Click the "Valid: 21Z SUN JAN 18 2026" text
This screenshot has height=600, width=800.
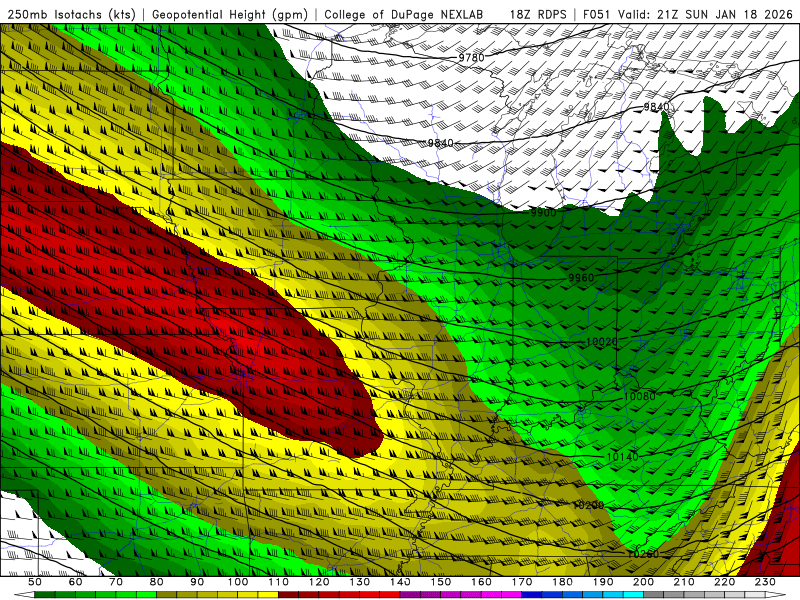(x=706, y=14)
